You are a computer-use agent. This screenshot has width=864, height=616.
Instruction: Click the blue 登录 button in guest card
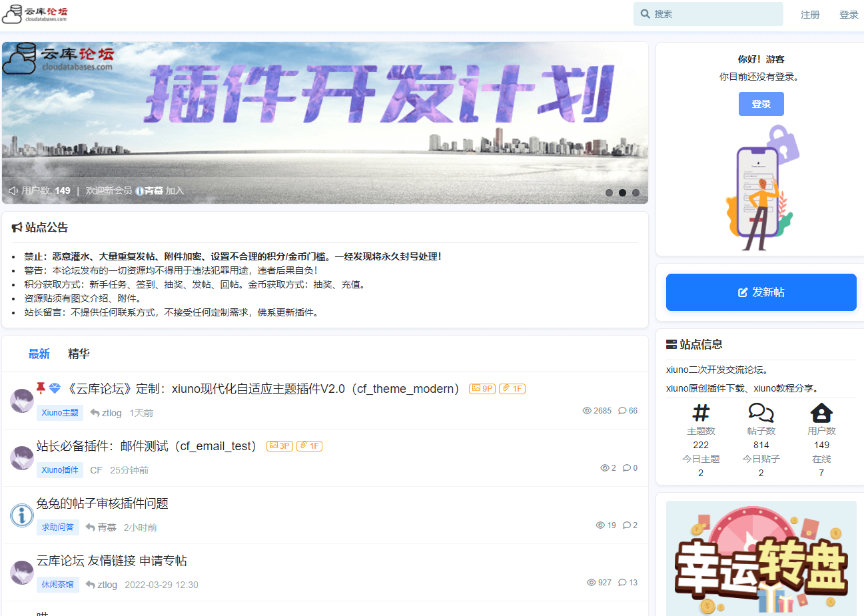[761, 104]
